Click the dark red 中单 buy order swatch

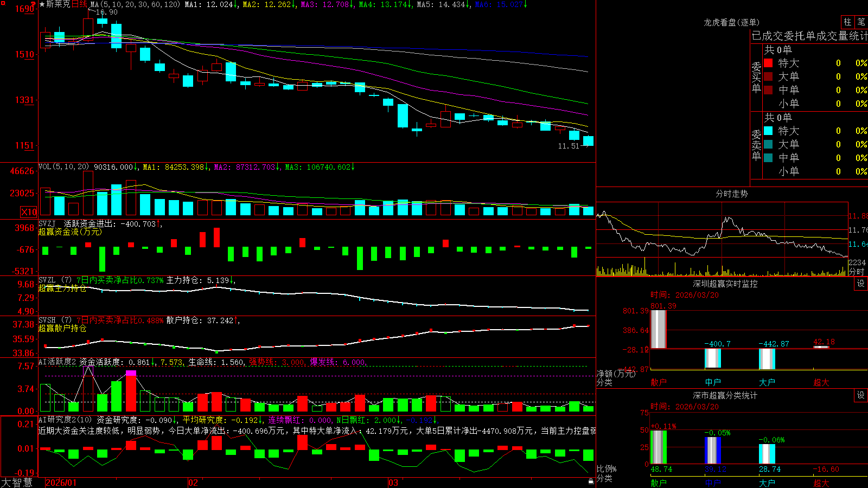(x=768, y=90)
